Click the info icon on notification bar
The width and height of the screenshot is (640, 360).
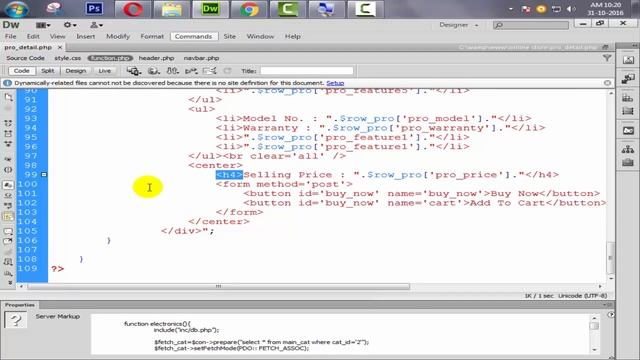point(7,83)
